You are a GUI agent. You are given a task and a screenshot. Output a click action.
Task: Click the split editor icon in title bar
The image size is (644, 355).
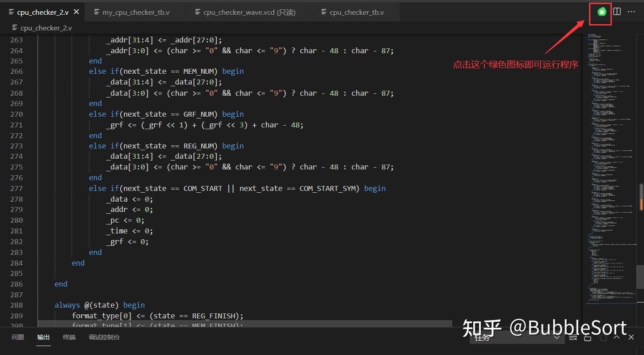tap(617, 12)
